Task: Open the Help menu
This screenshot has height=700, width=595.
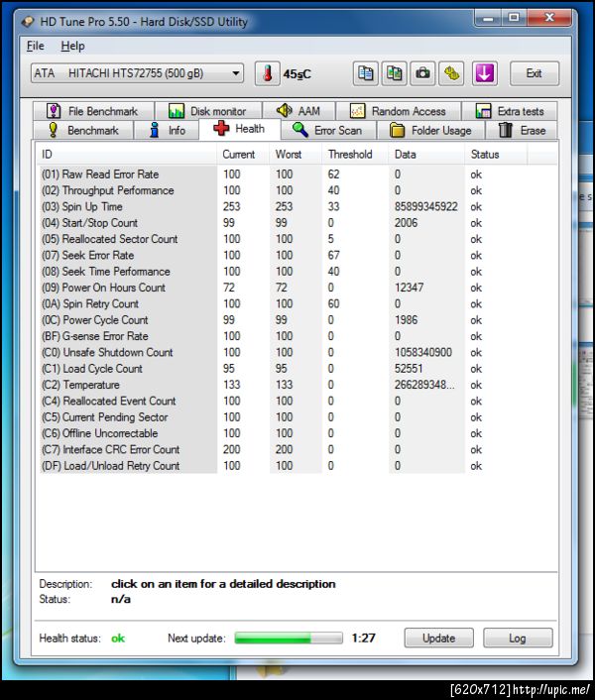Action: 72,46
